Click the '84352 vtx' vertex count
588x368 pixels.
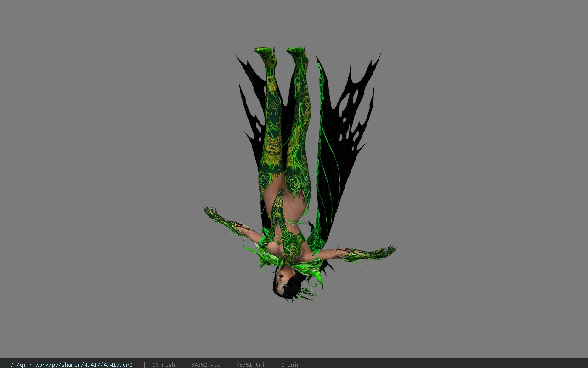205,365
